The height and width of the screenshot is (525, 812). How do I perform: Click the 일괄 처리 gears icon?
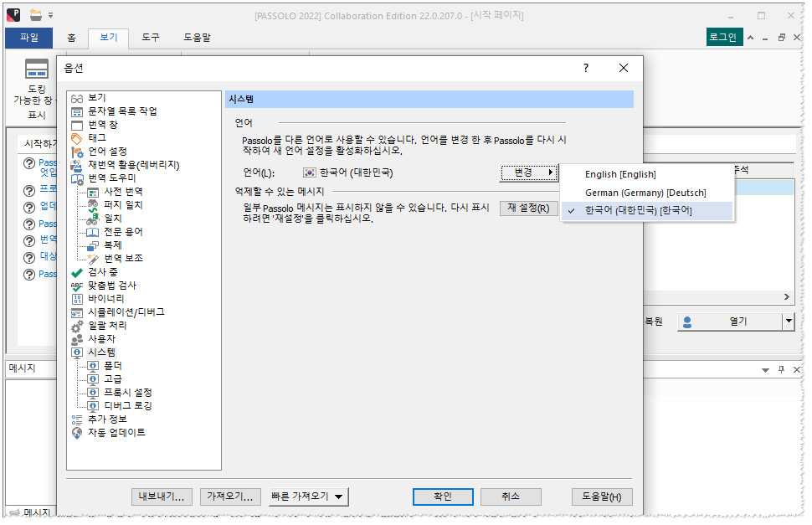click(x=77, y=327)
